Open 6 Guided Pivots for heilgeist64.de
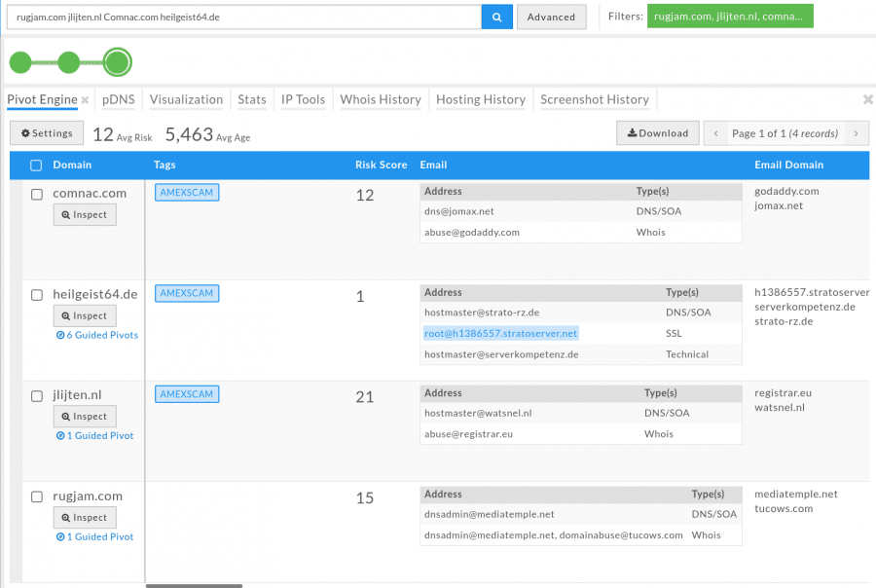 point(97,335)
